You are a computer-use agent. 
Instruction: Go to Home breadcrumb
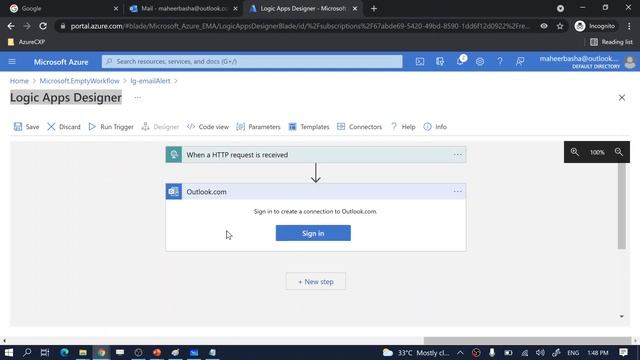(19, 81)
